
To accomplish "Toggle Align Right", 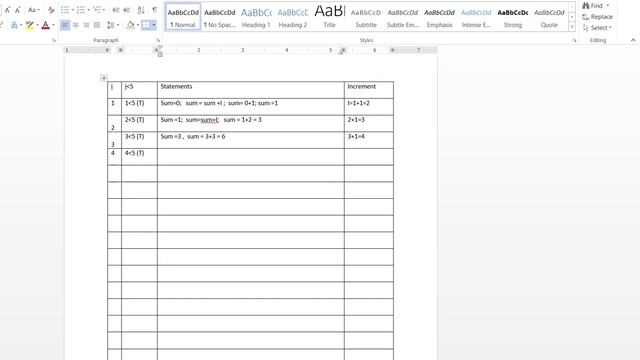I will [86, 25].
